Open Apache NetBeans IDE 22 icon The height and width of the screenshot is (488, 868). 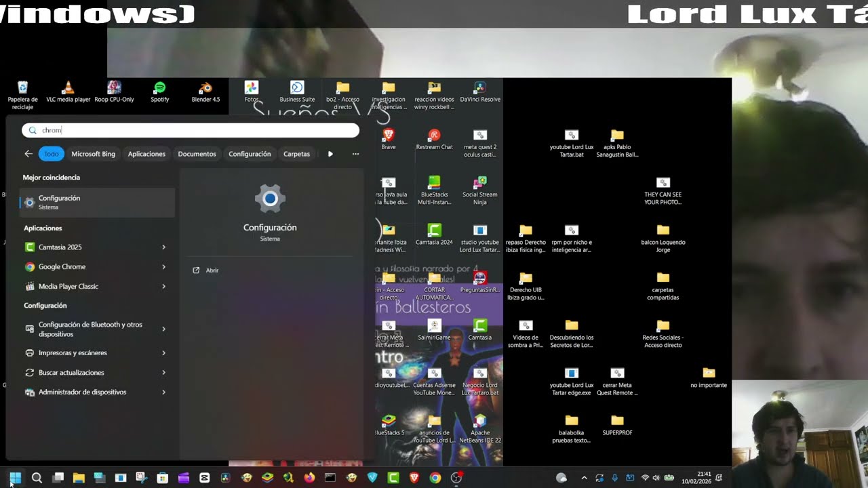click(x=480, y=428)
